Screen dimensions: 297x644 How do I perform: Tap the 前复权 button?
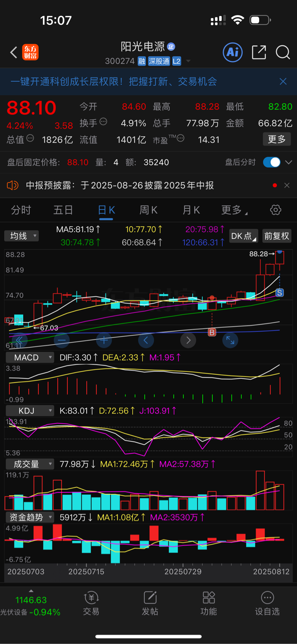[277, 236]
